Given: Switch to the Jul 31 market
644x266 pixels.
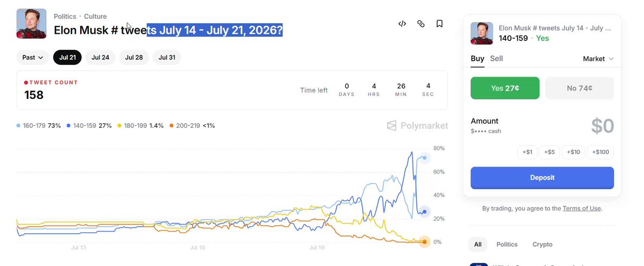Looking at the screenshot, I should pyautogui.click(x=167, y=57).
